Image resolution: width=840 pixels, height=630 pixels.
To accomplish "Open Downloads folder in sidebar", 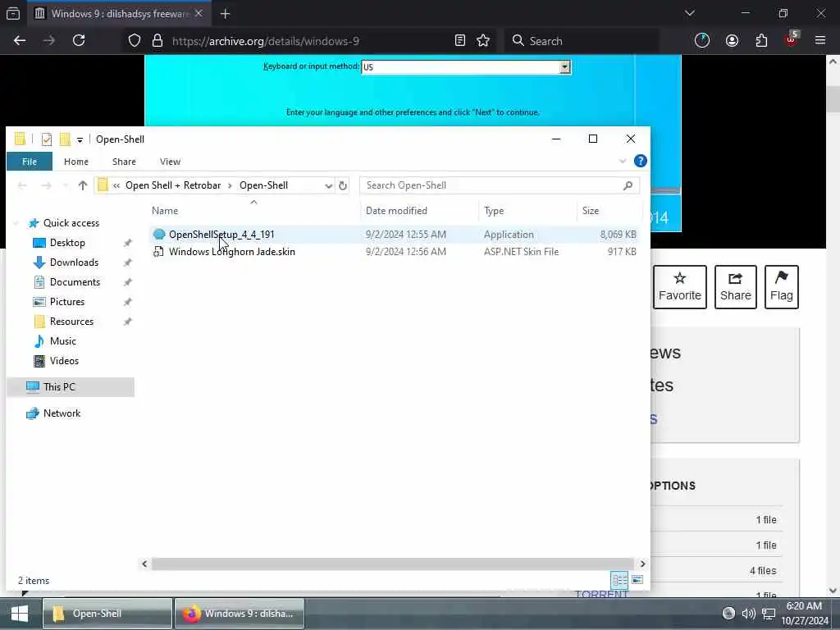I will (x=74, y=262).
